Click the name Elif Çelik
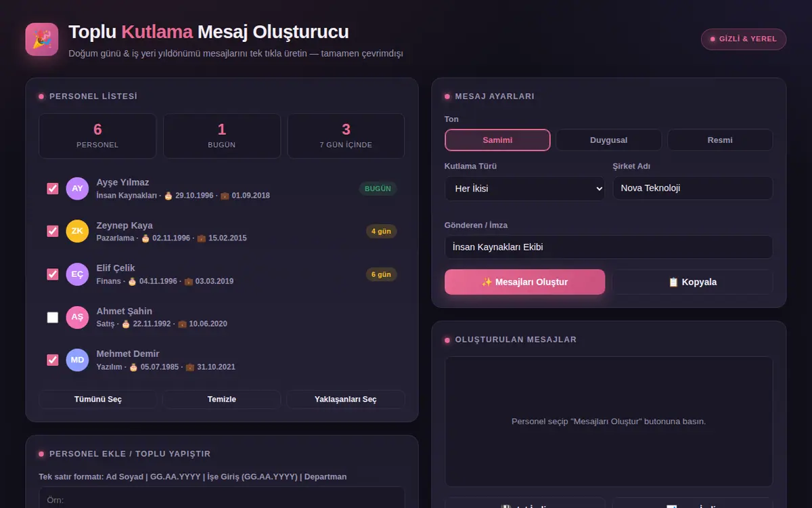The image size is (812, 508). (116, 268)
